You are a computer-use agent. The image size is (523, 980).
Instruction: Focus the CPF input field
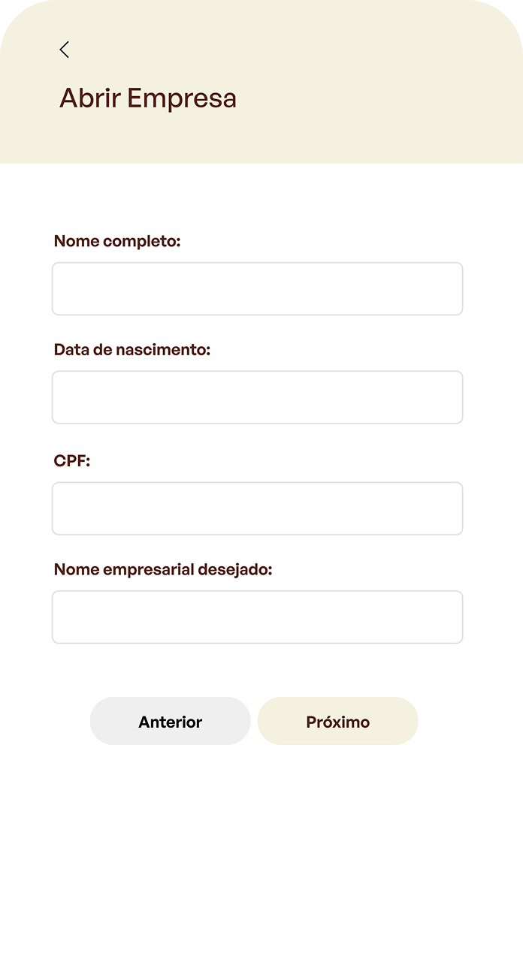click(257, 508)
